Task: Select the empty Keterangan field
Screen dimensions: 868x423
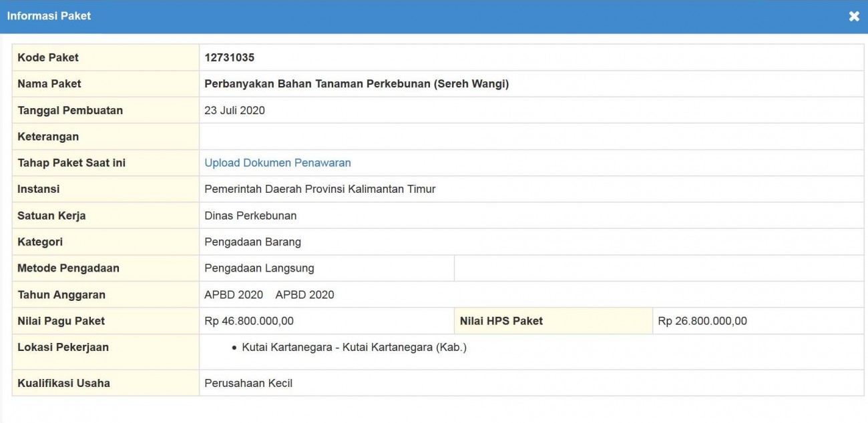Action: click(334, 136)
